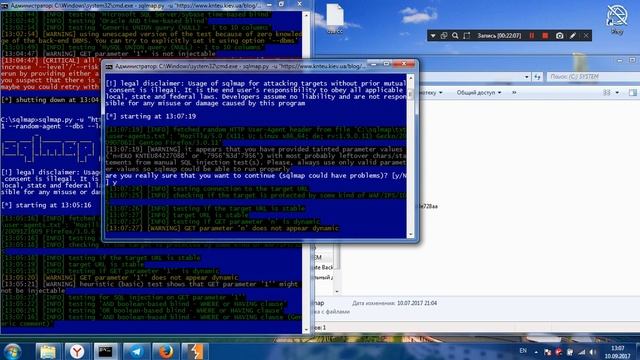Change Explorer view mode icon
The width and height of the screenshot is (640, 360).
point(607,93)
